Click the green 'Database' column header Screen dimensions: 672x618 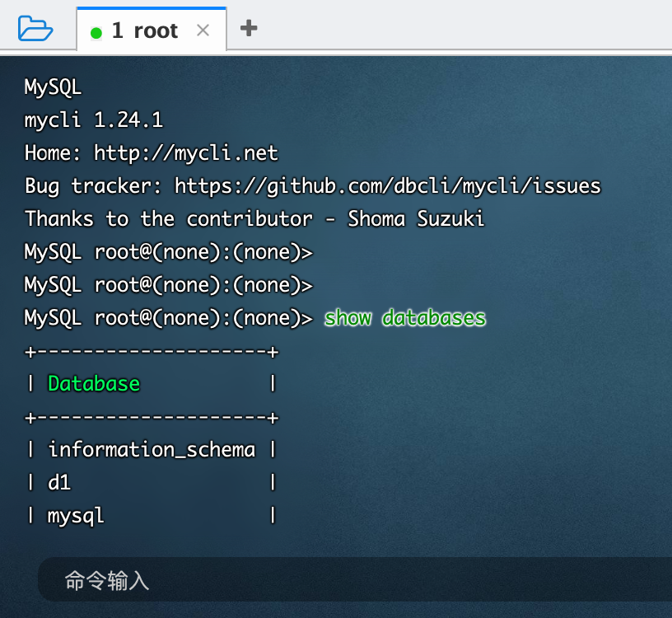click(x=93, y=383)
